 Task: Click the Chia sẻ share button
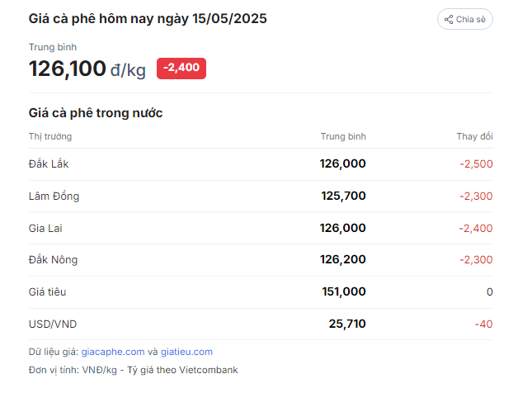pos(465,19)
